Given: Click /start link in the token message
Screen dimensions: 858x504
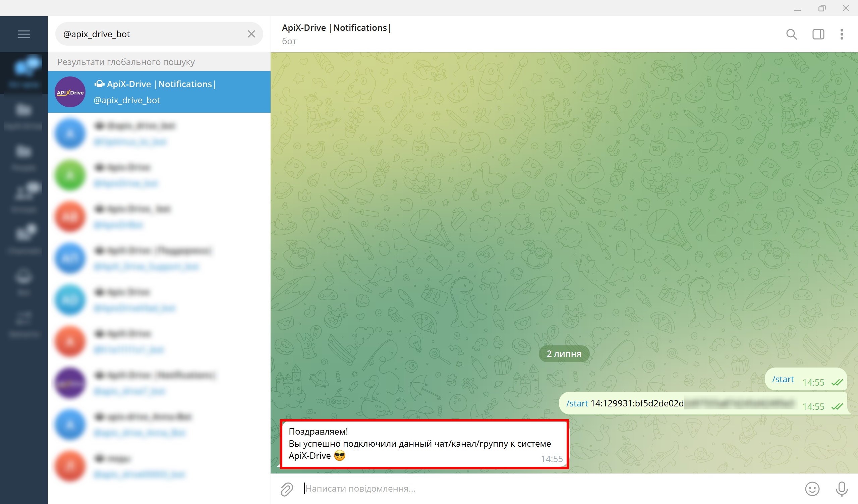Looking at the screenshot, I should [x=577, y=403].
